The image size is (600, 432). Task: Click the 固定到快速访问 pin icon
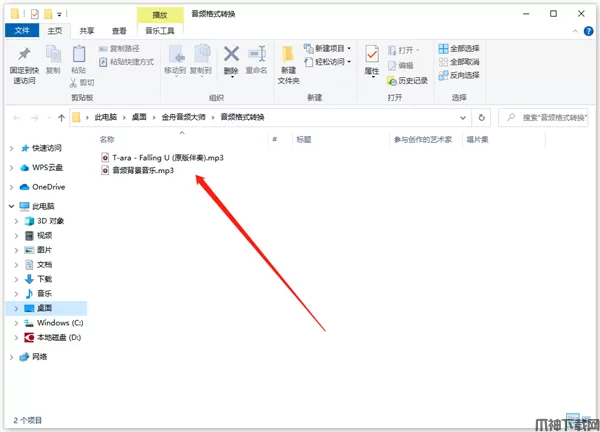(x=23, y=55)
